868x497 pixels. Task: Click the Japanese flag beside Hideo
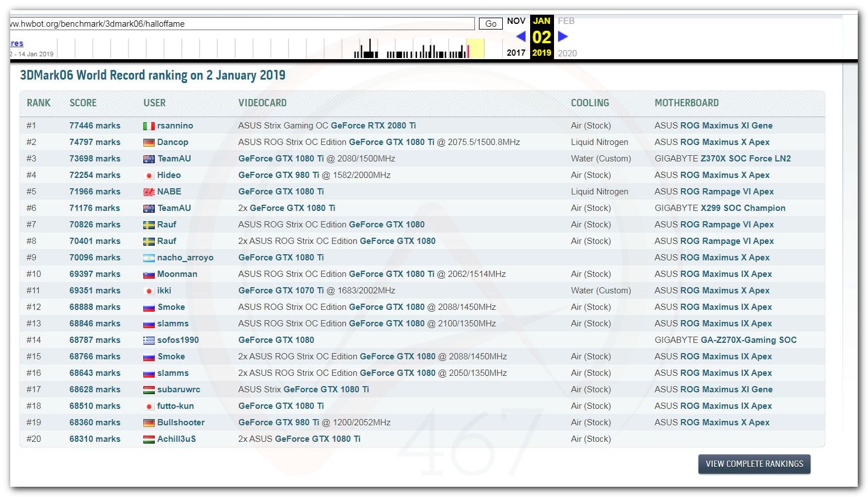[x=148, y=176]
